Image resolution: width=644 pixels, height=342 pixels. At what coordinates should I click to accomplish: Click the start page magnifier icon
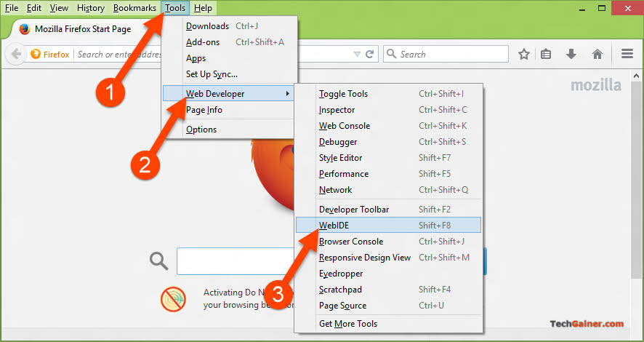159,261
